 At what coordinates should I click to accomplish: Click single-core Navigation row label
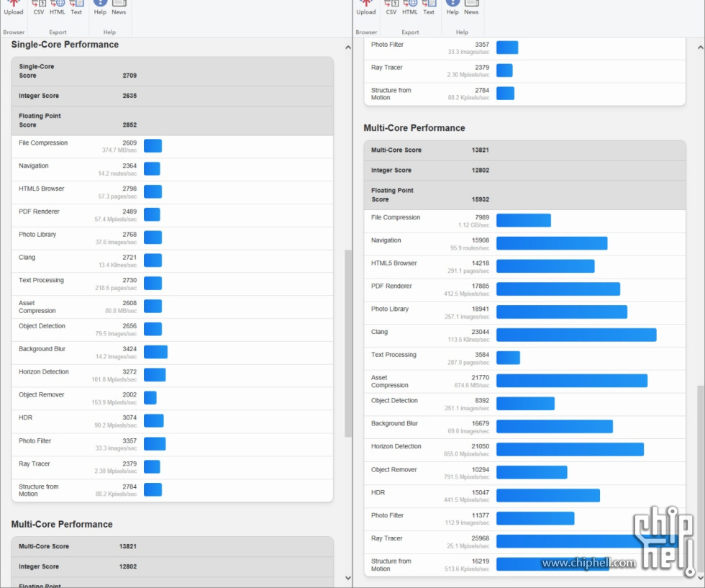34,166
